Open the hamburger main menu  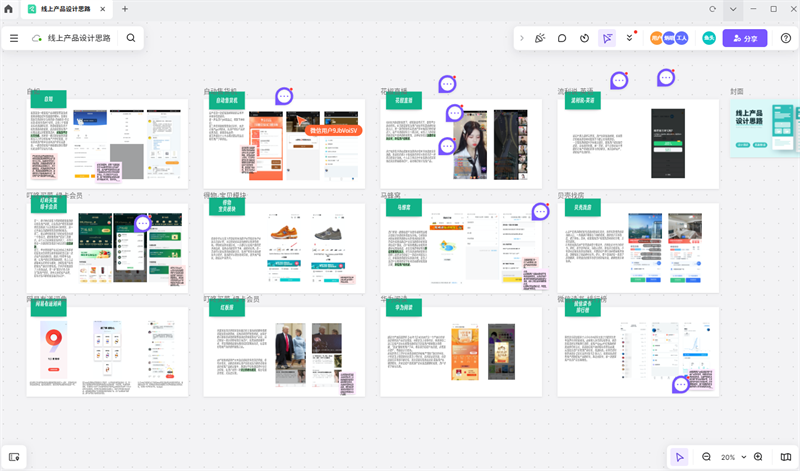point(14,38)
